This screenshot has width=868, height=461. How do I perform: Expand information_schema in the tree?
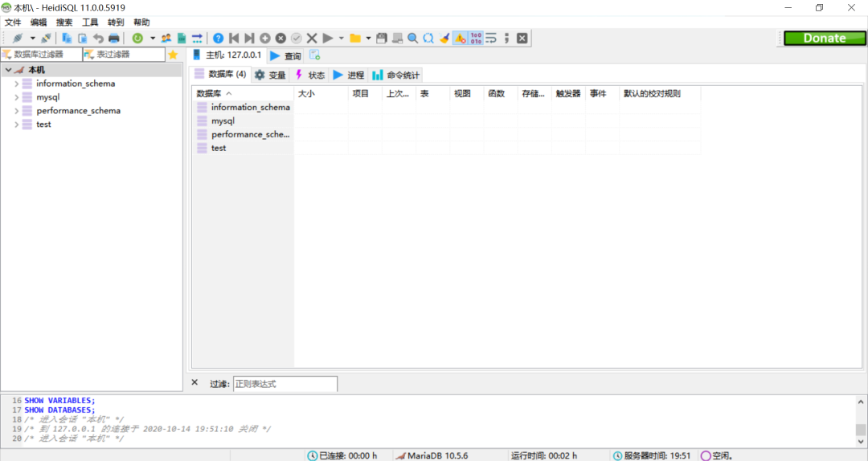[x=17, y=84]
